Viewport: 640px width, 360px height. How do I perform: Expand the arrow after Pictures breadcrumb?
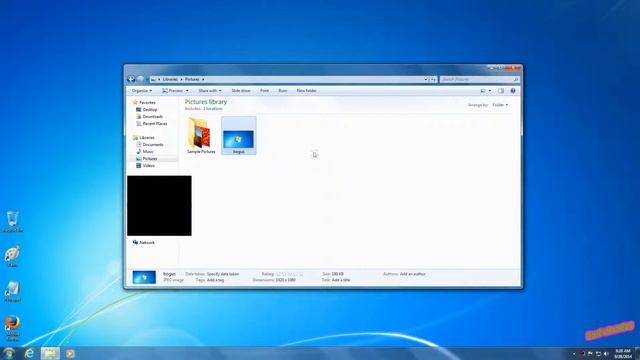pyautogui.click(x=203, y=79)
